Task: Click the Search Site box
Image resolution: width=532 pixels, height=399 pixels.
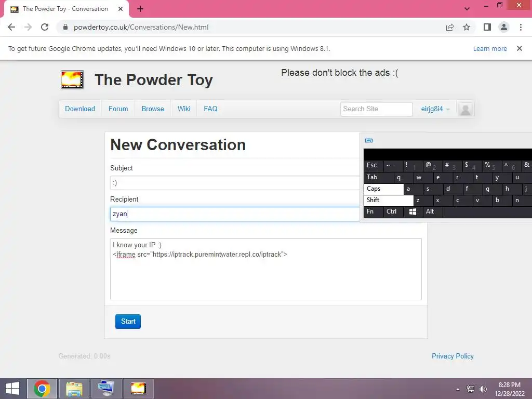Action: (x=377, y=109)
